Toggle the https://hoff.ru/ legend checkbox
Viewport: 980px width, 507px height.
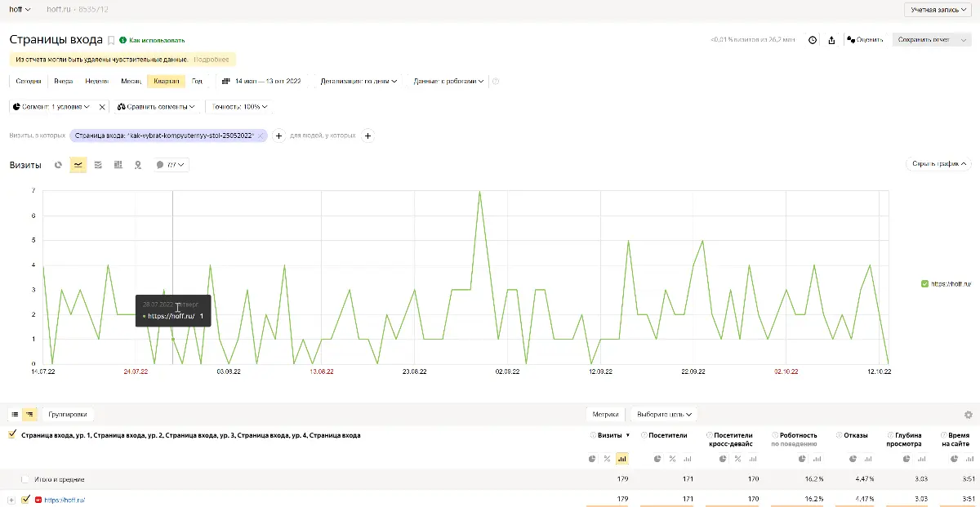click(x=924, y=283)
